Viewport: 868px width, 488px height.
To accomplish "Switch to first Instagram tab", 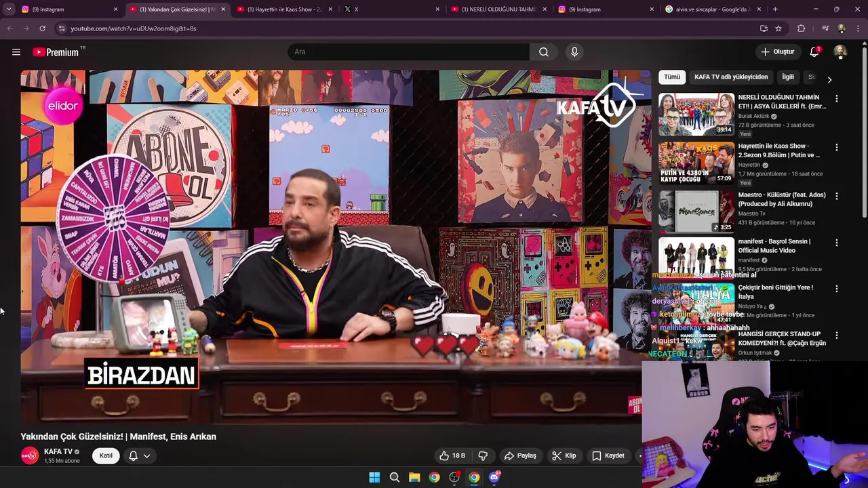I will [69, 9].
